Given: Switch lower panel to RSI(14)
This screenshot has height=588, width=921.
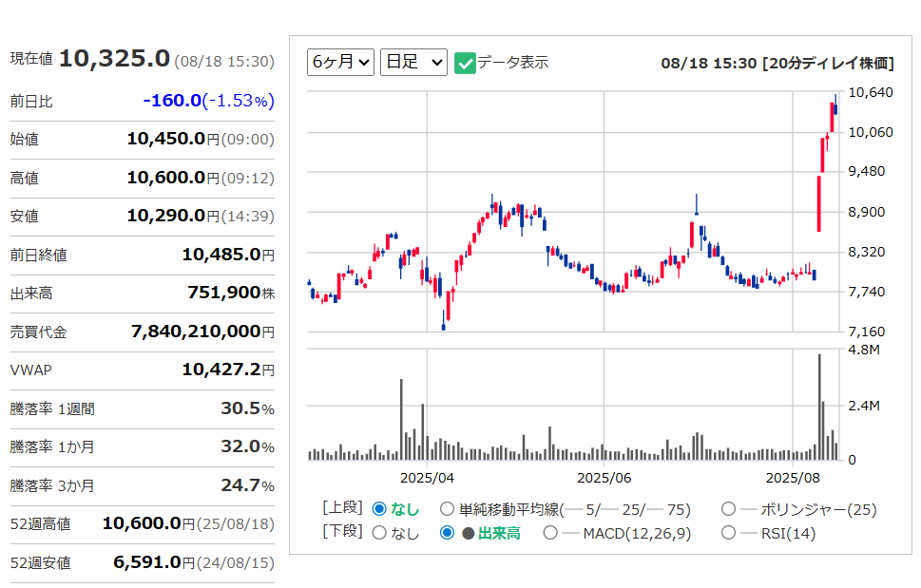Looking at the screenshot, I should pos(728,533).
